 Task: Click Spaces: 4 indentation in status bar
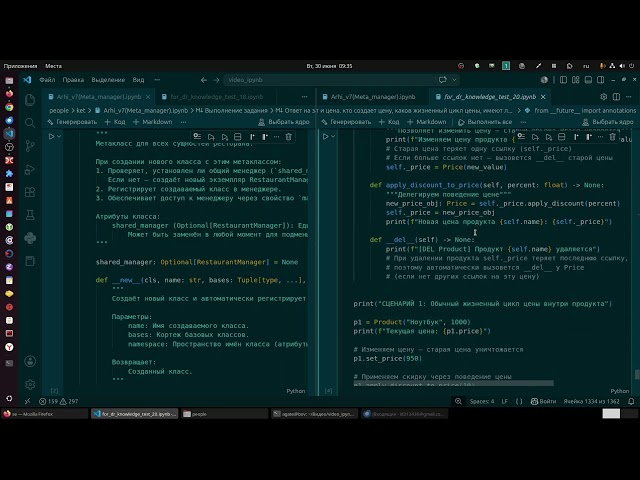point(482,401)
